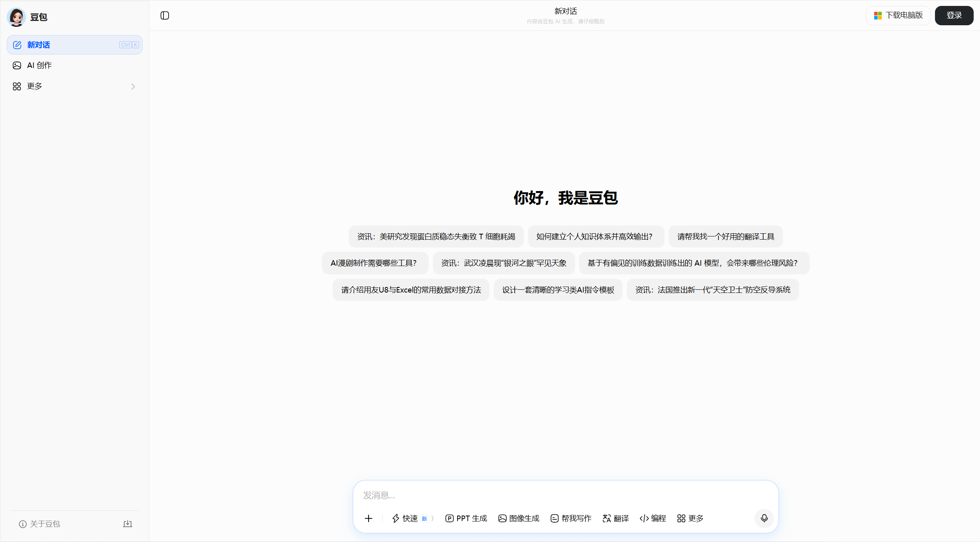Viewport: 980px width, 542px height.
Task: Open 更多 skills in input toolbar
Action: [x=690, y=518]
